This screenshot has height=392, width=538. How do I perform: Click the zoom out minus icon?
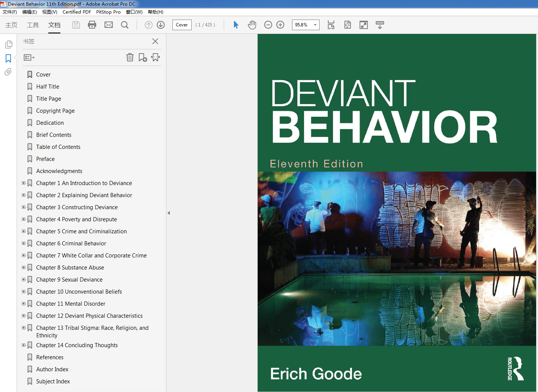268,25
